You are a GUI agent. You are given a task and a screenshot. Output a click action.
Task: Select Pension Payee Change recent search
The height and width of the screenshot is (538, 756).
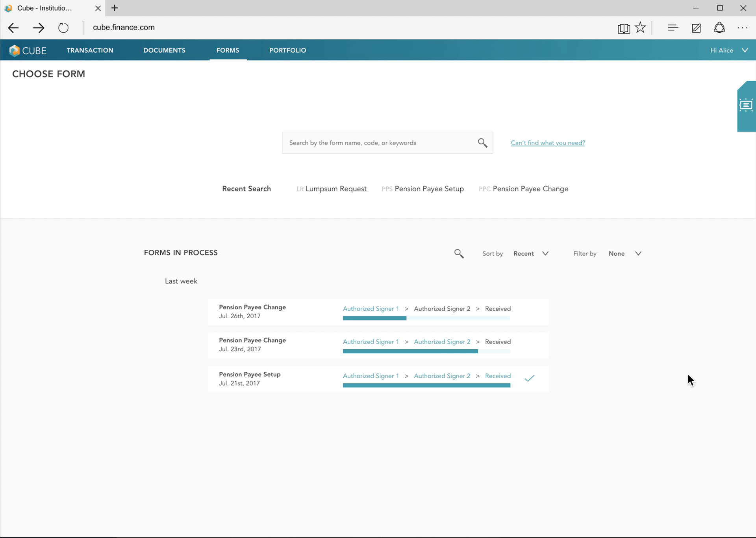524,189
